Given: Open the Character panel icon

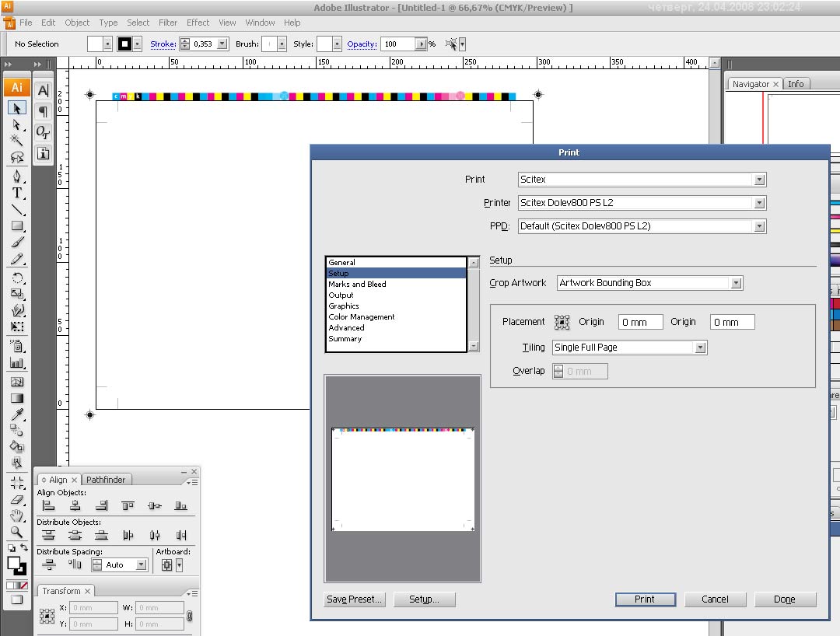Looking at the screenshot, I should (x=43, y=90).
